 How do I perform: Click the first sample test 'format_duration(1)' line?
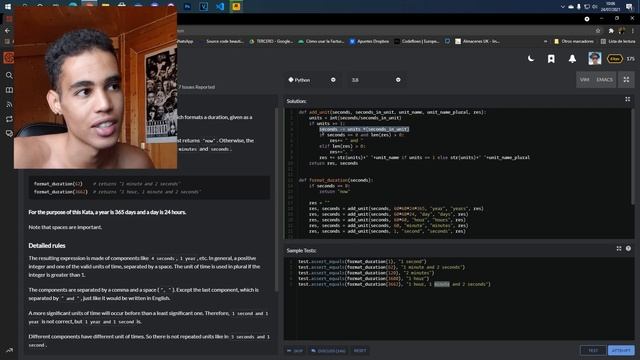(x=362, y=261)
